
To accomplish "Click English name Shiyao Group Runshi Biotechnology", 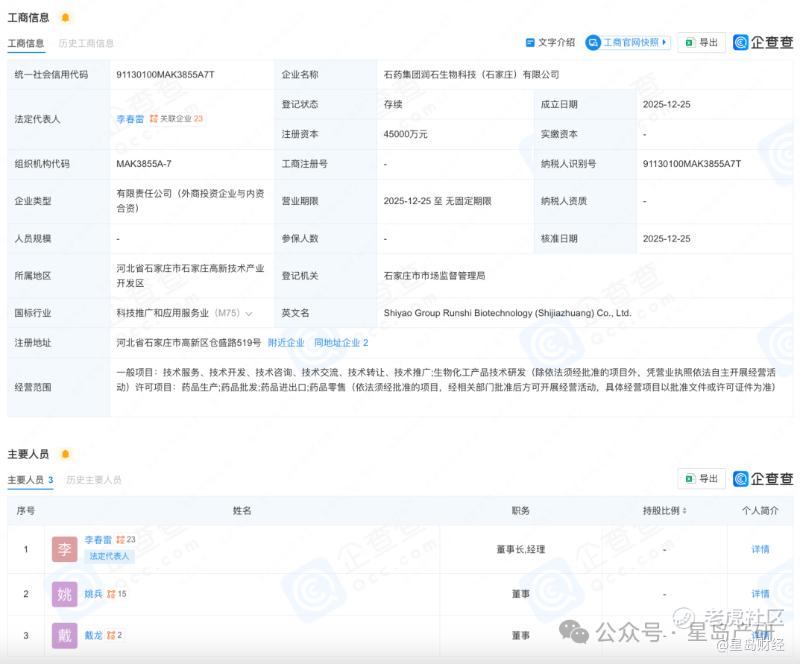I will (508, 313).
